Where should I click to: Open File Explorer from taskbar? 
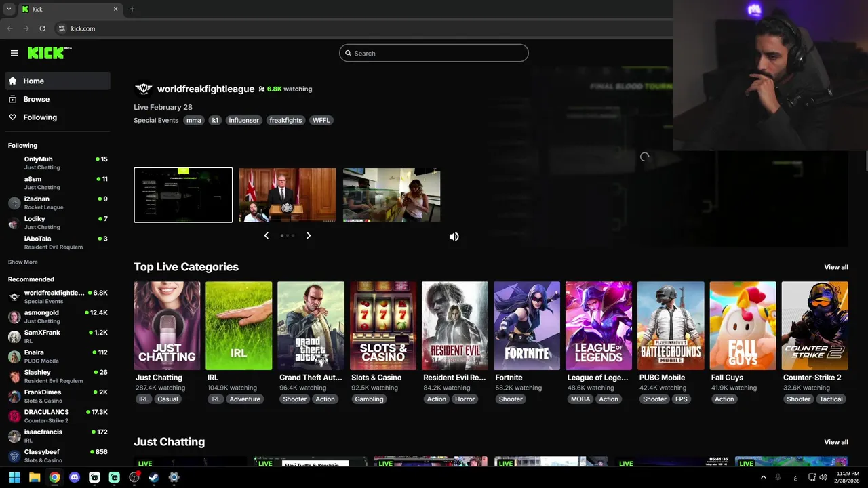[35, 477]
